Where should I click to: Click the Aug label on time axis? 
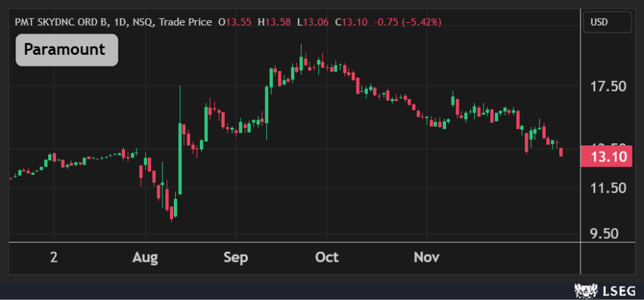coord(145,258)
